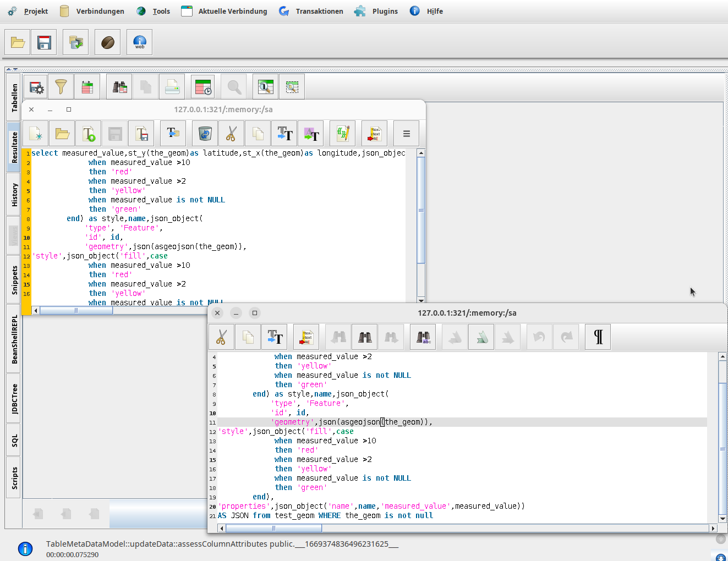728x561 pixels.
Task: Click the save-settings gear icon in results toolbar
Action: [x=36, y=87]
